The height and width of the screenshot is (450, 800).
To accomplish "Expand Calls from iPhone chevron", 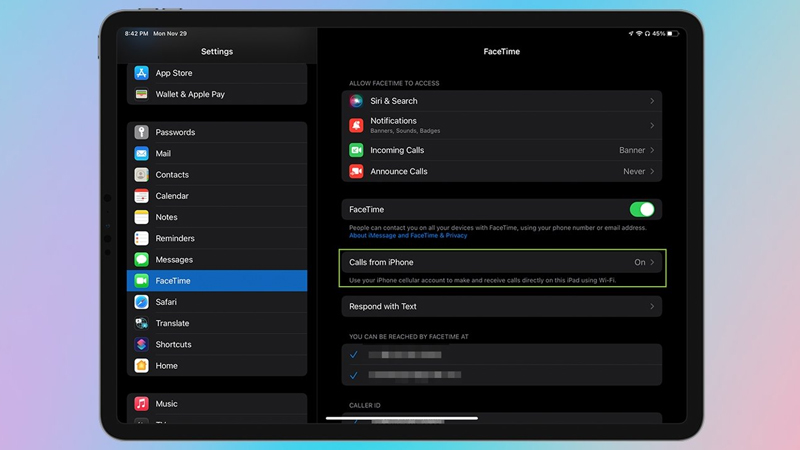I will point(653,262).
